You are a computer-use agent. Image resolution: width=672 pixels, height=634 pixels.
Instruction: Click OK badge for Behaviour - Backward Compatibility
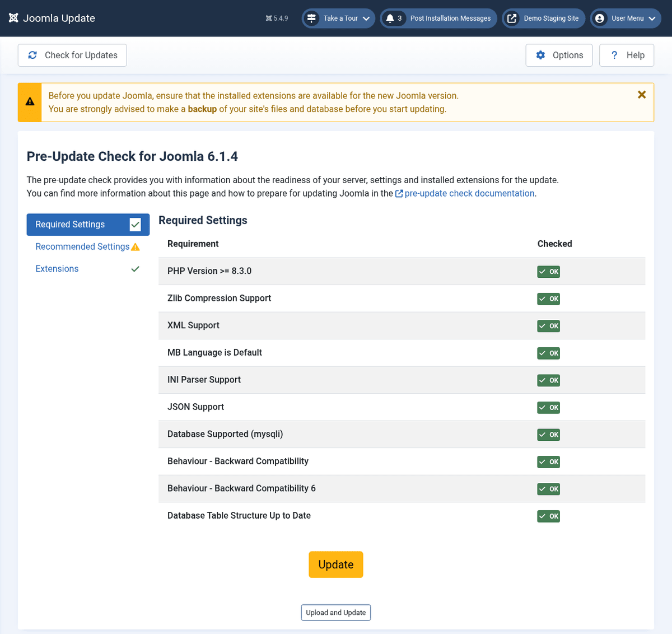click(x=549, y=461)
